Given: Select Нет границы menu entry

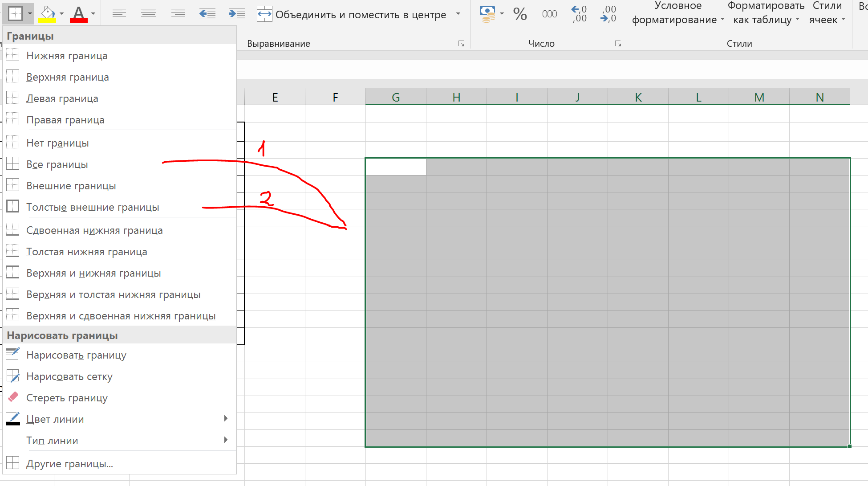Looking at the screenshot, I should [x=57, y=143].
